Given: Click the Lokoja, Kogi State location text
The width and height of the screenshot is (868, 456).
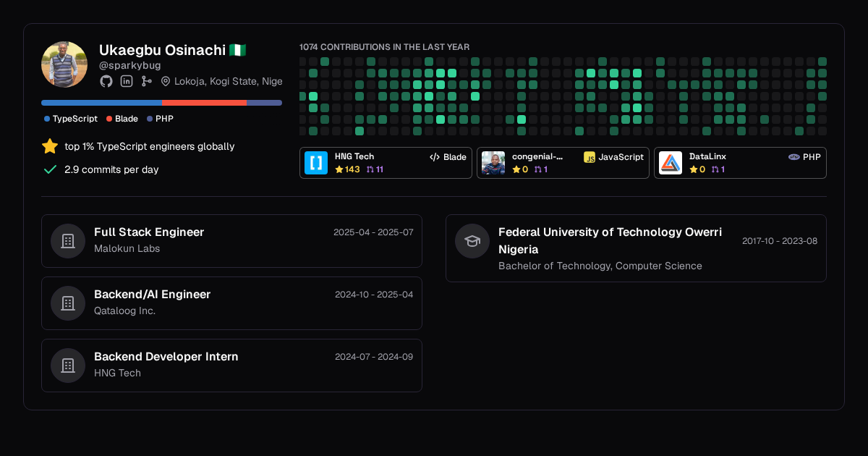Looking at the screenshot, I should point(229,81).
